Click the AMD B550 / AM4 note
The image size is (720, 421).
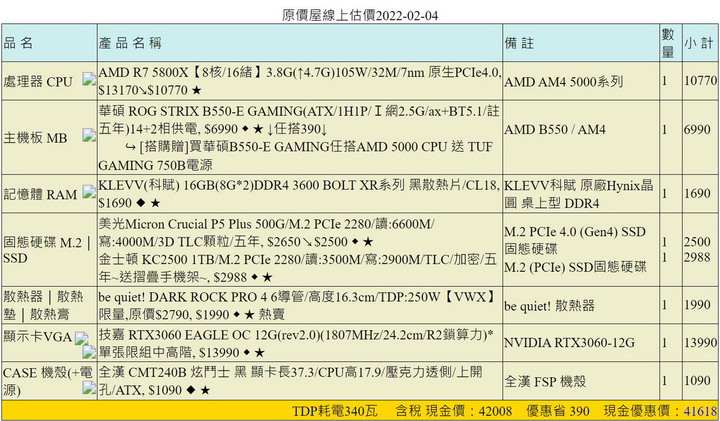[x=555, y=130]
